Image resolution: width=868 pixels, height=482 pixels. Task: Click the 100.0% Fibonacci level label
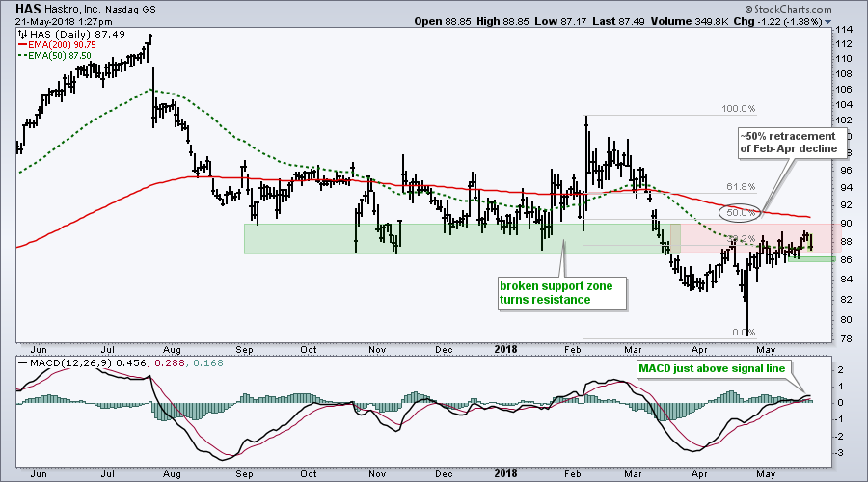point(739,109)
